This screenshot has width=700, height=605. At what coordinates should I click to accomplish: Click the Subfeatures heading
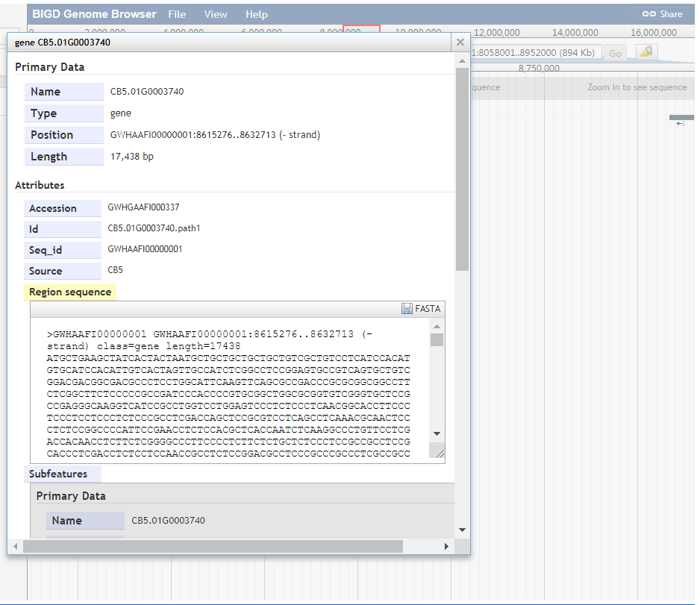(x=58, y=474)
